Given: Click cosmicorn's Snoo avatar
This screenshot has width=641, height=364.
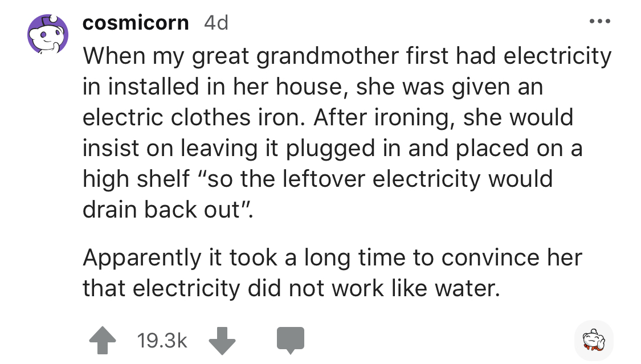Looking at the screenshot, I should (48, 34).
